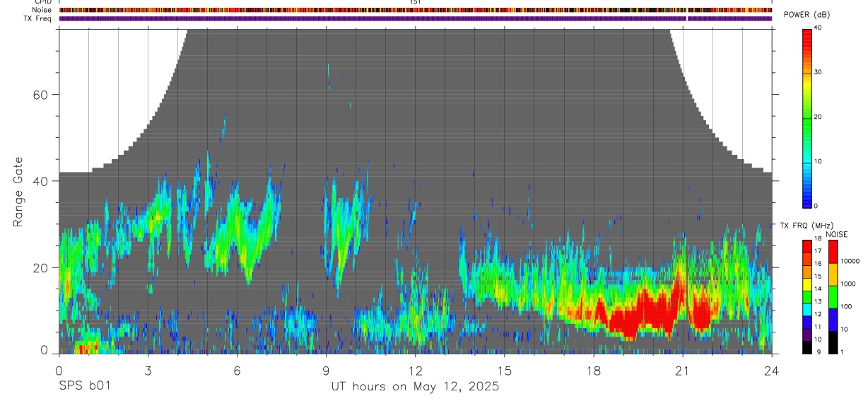Click the NOISE legend title
The width and height of the screenshot is (868, 401).
coord(838,234)
